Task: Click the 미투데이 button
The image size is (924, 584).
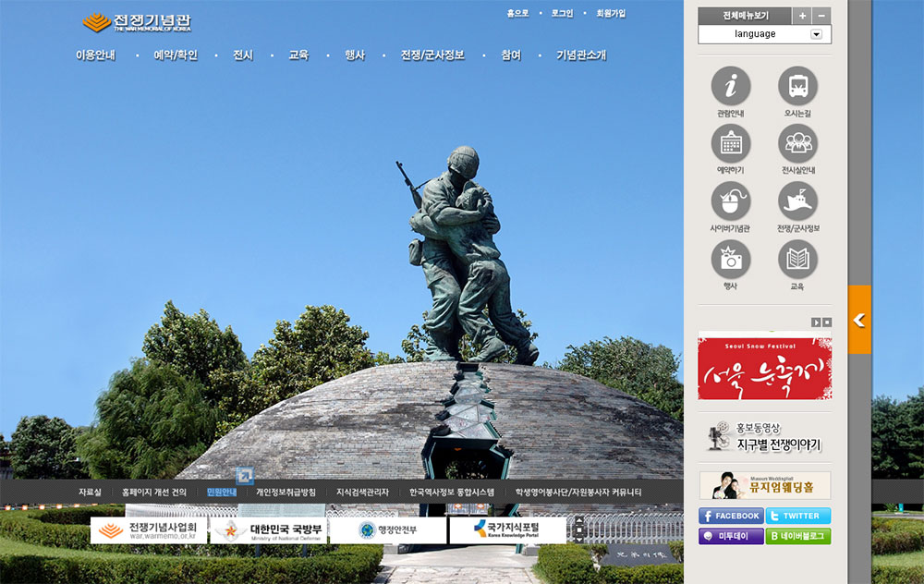Action: [x=731, y=536]
